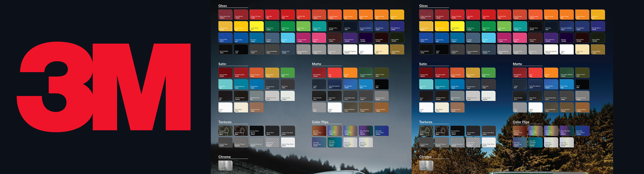Pick Galaxy Black GP292 in gray-sky chart
644x174 pixels.
click(397, 38)
